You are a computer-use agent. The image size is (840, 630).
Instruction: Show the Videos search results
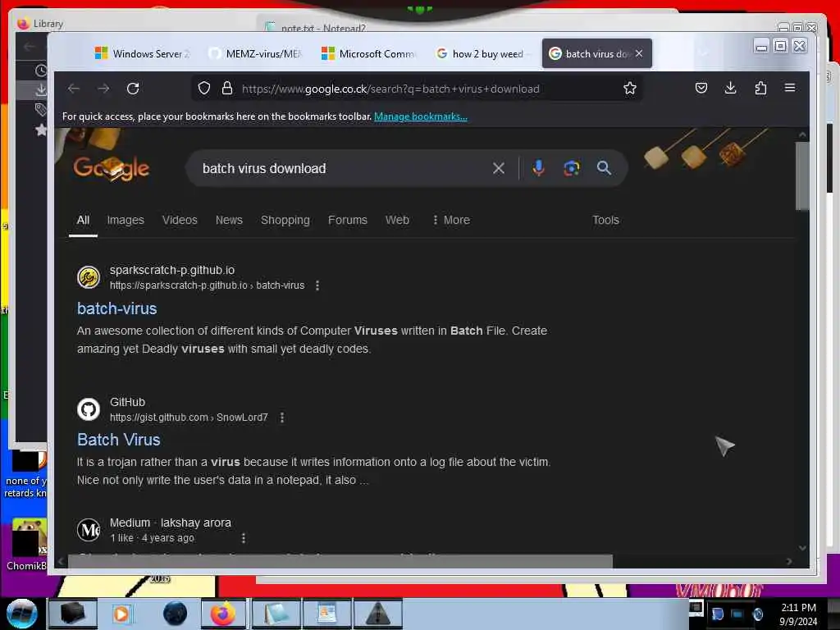coord(180,220)
